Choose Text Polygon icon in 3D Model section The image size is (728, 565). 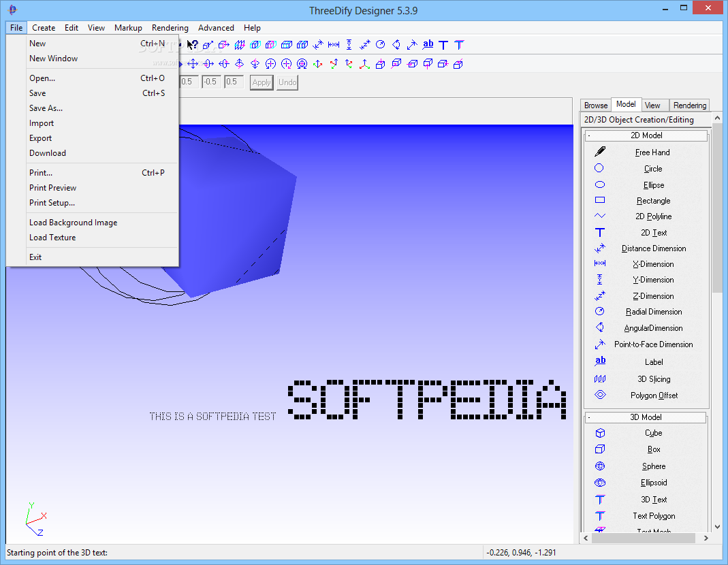[x=600, y=516]
